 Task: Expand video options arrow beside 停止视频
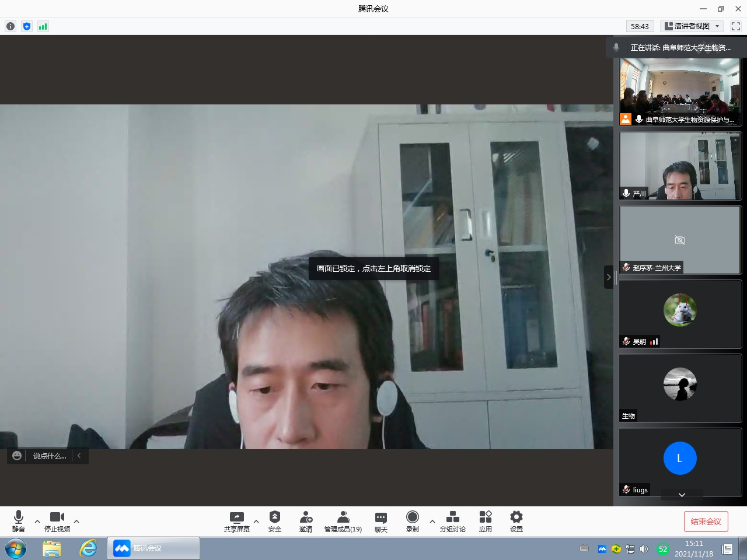[76, 521]
